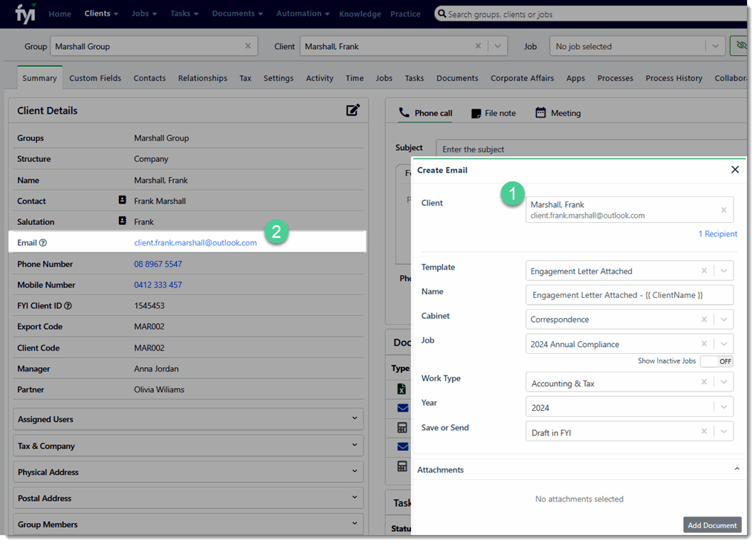Click the contact card icon beside Frank Marshall
Viewport: 756px width, 544px height.
click(123, 200)
